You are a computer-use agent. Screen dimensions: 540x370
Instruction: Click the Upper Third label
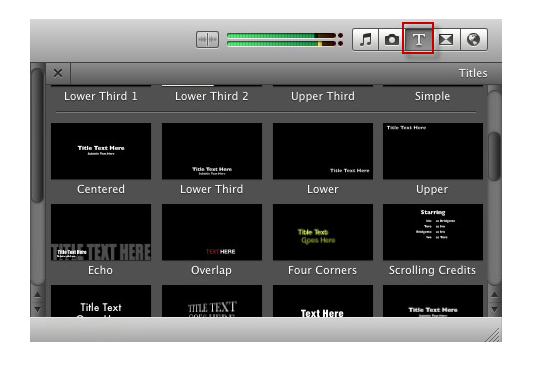(323, 96)
